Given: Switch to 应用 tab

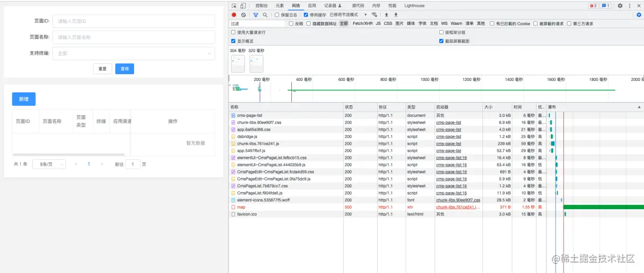Looking at the screenshot, I should click(312, 6).
